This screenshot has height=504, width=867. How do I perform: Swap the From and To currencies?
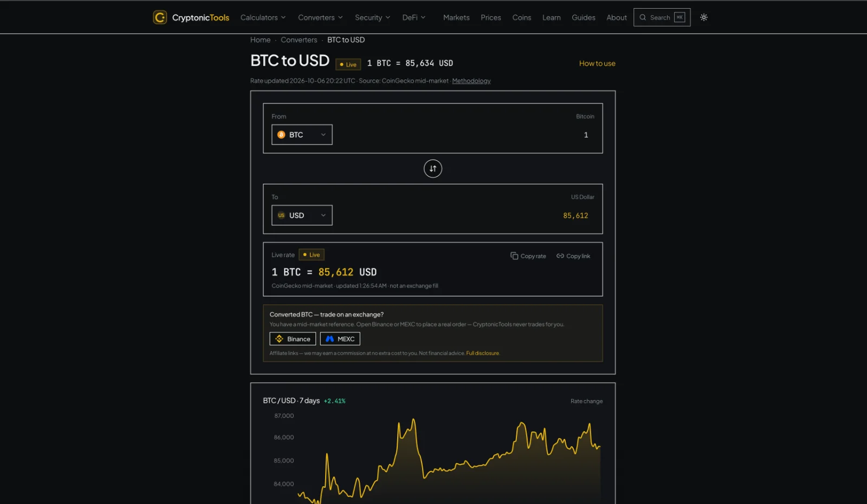coord(433,169)
